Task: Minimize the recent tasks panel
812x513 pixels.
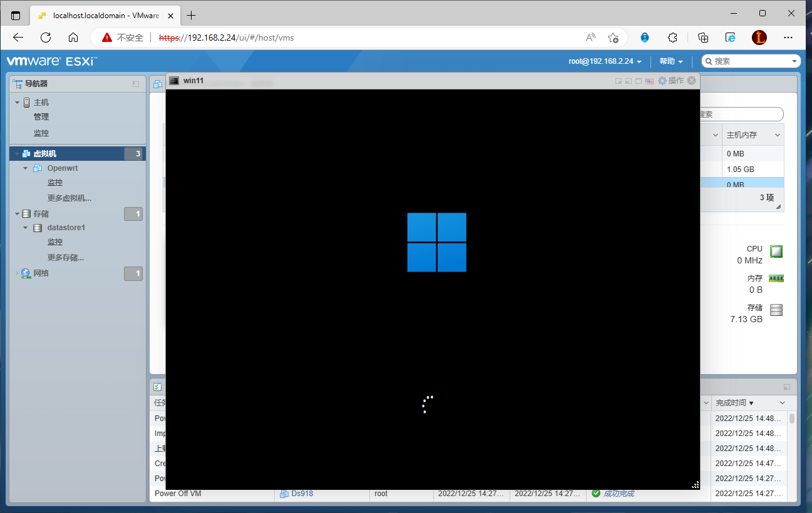Action: tap(787, 387)
